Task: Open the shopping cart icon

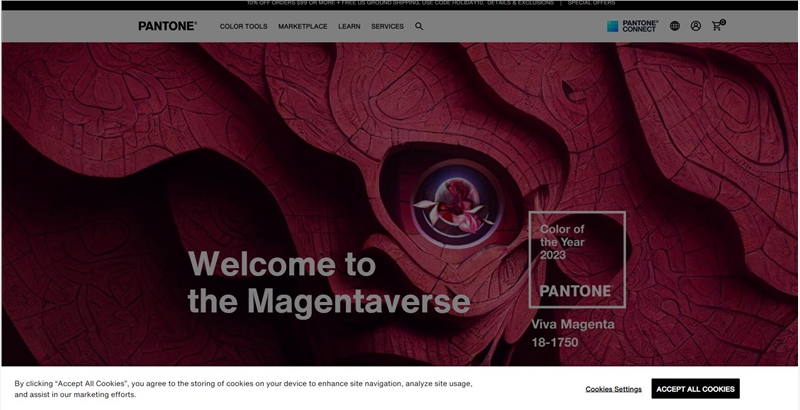Action: 718,25
